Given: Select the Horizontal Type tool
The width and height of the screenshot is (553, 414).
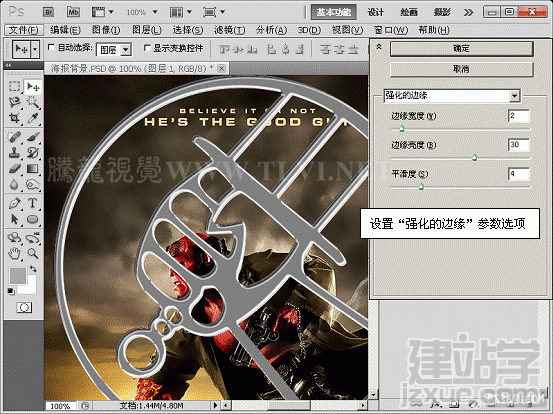Looking at the screenshot, I should click(x=32, y=203).
